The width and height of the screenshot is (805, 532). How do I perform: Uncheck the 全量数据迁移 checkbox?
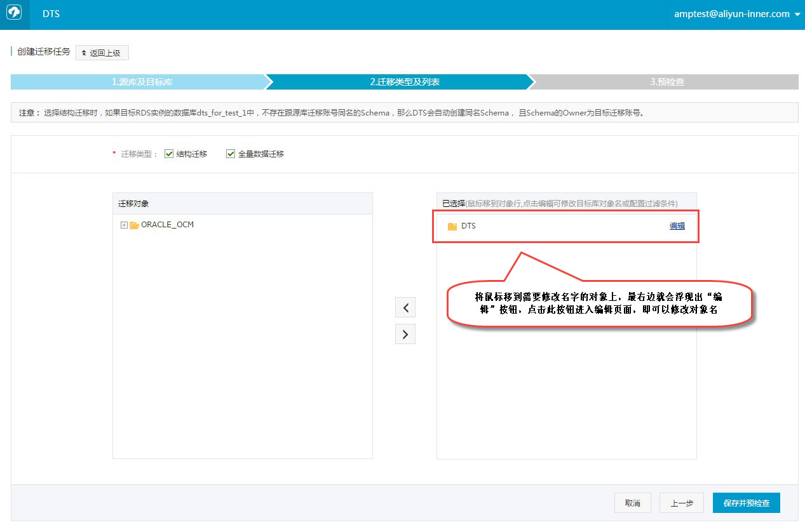(231, 153)
